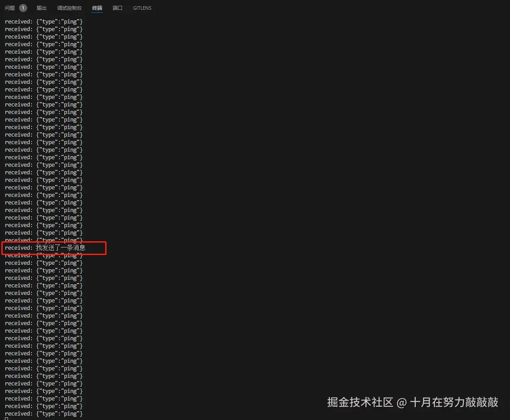Image resolution: width=510 pixels, height=420 pixels.
Task: Select the ping line in middle of terminal
Action: (43, 210)
